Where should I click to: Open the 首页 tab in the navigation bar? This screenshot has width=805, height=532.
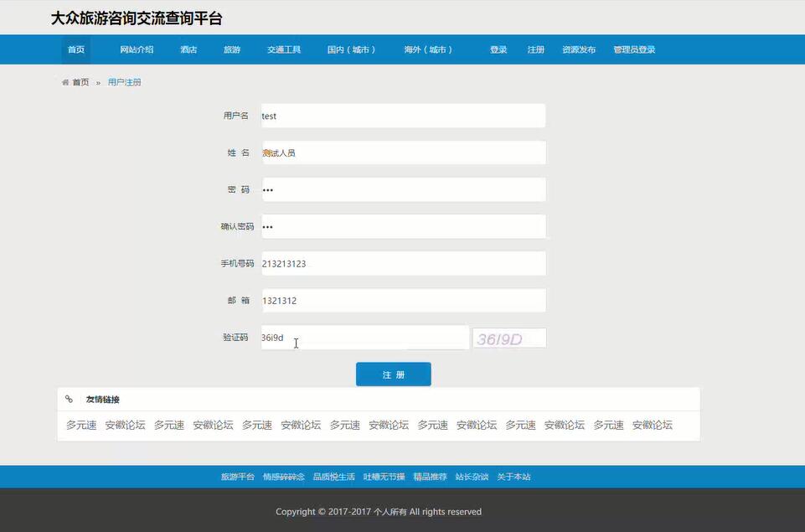[76, 49]
